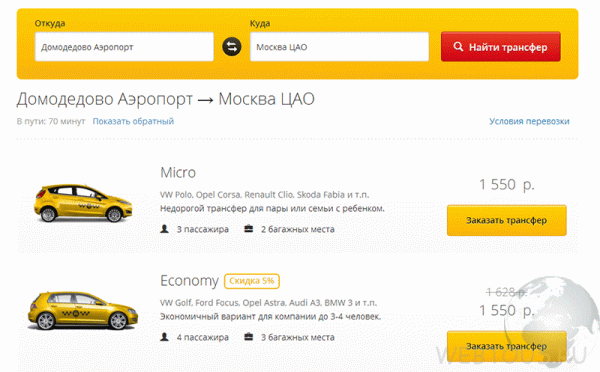Viewport: 600px width, 372px height.
Task: Click the Micro tariff title
Action: click(178, 173)
